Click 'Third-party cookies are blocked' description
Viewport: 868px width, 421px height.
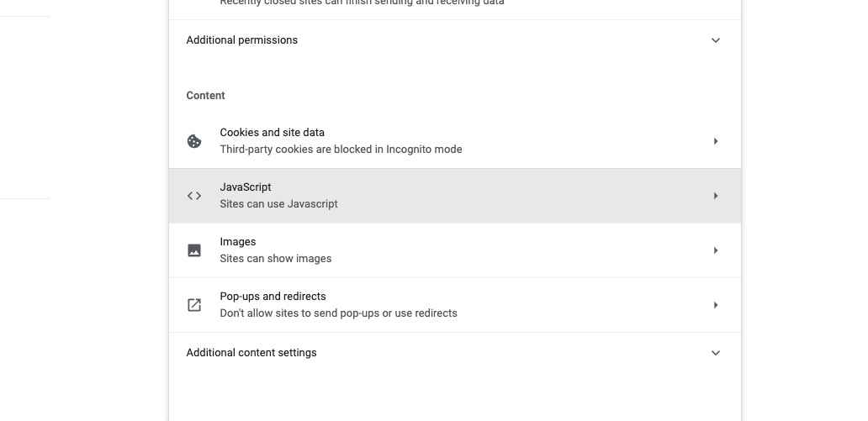(341, 149)
